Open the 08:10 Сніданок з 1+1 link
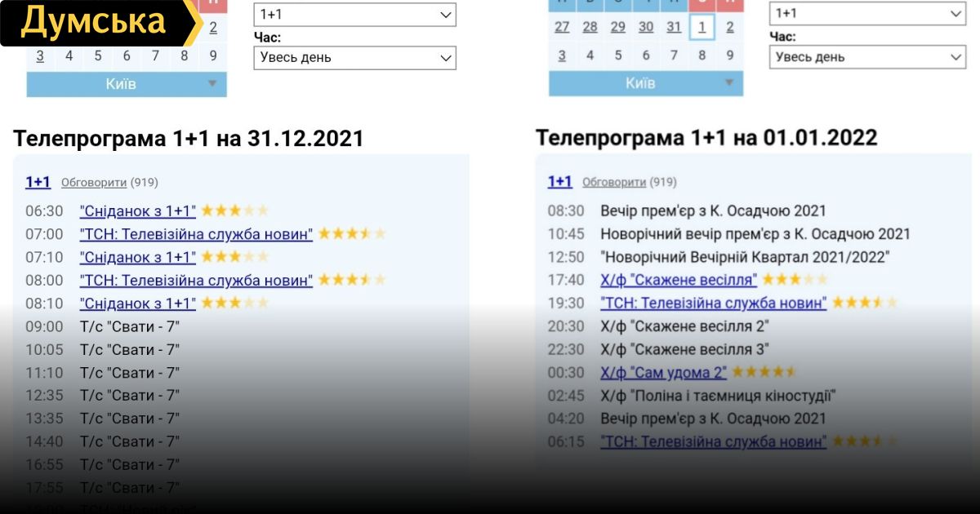This screenshot has width=980, height=514. tap(138, 304)
